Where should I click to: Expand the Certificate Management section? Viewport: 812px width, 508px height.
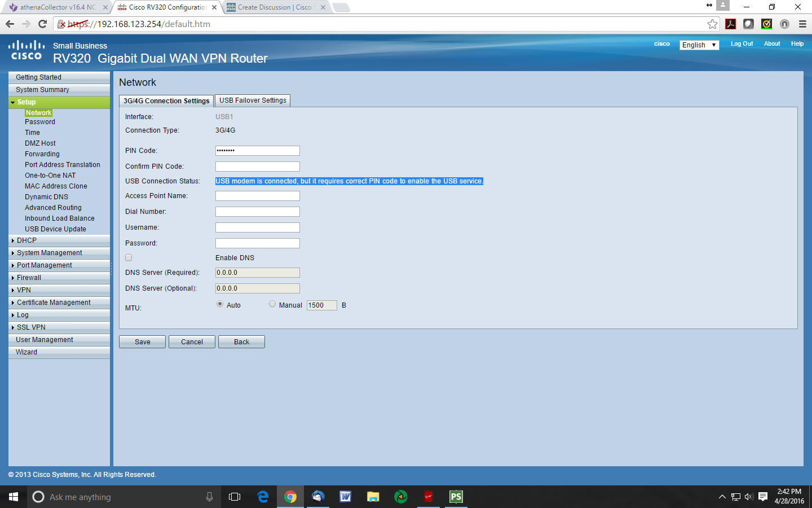click(x=59, y=303)
